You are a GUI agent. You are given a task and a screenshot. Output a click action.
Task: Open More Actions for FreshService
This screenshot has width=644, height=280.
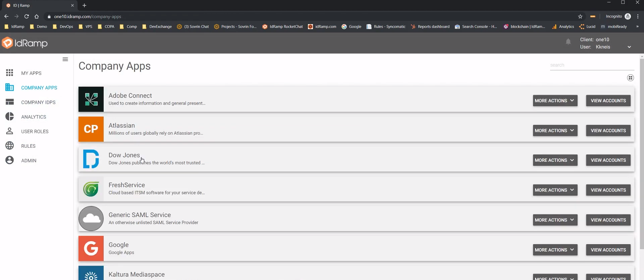555,190
